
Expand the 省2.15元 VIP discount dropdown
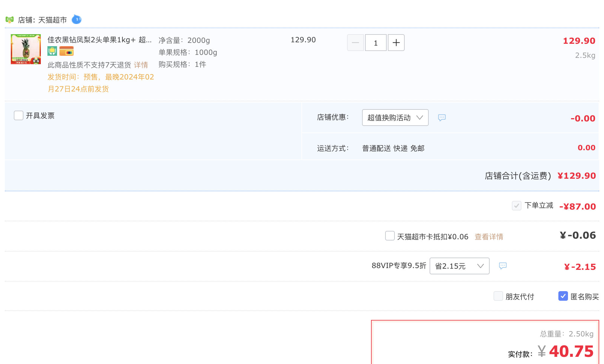pyautogui.click(x=460, y=266)
